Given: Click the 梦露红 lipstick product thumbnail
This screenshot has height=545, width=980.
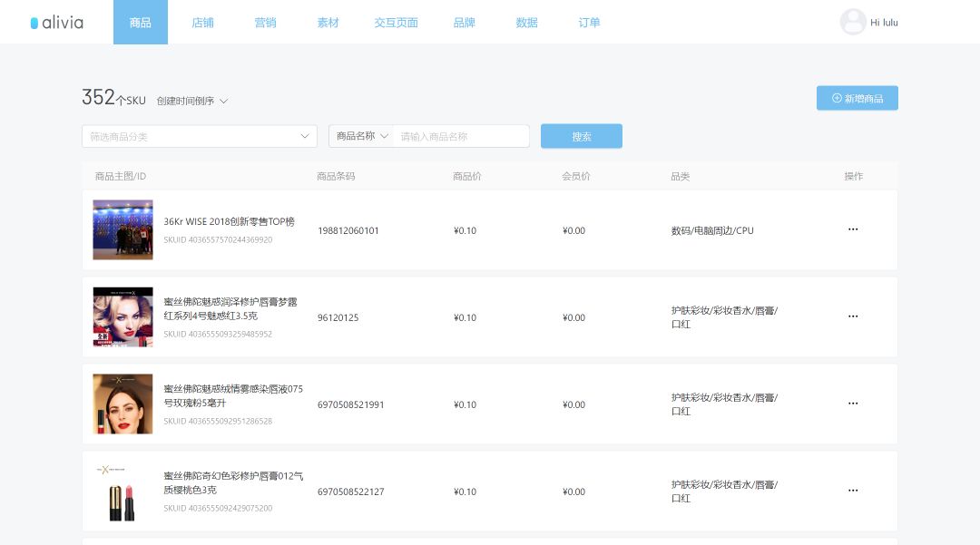Looking at the screenshot, I should (x=122, y=316).
